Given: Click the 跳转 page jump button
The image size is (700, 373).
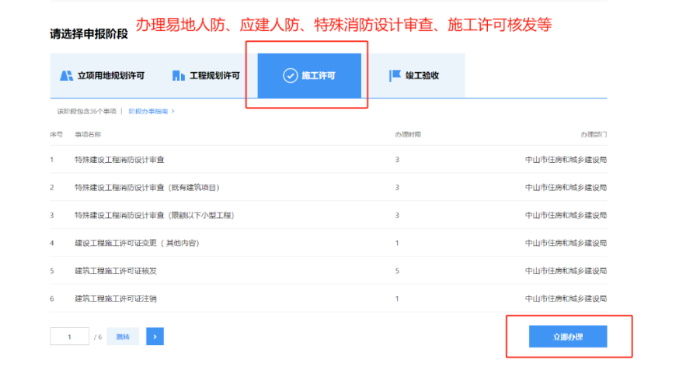Looking at the screenshot, I should click(123, 336).
